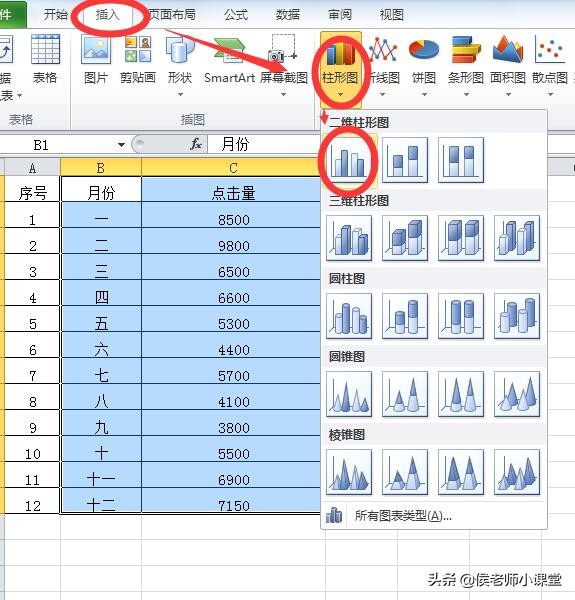
Task: Select 3-D clustered column chart
Action: point(349,238)
